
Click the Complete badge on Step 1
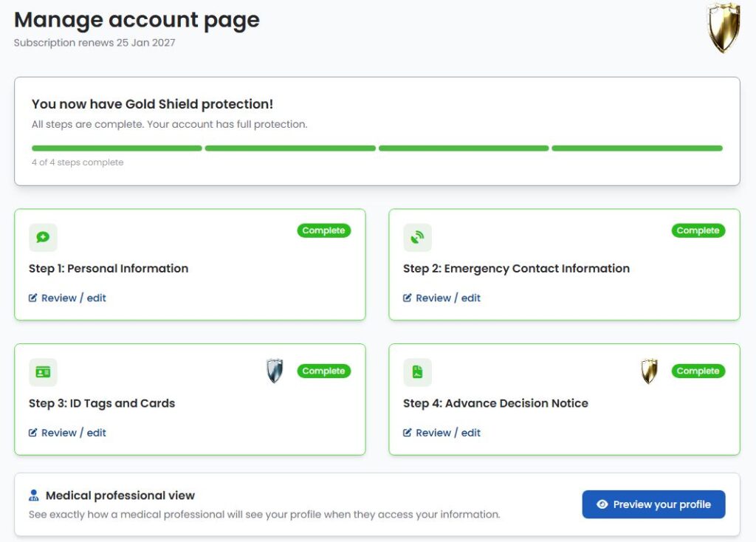324,230
